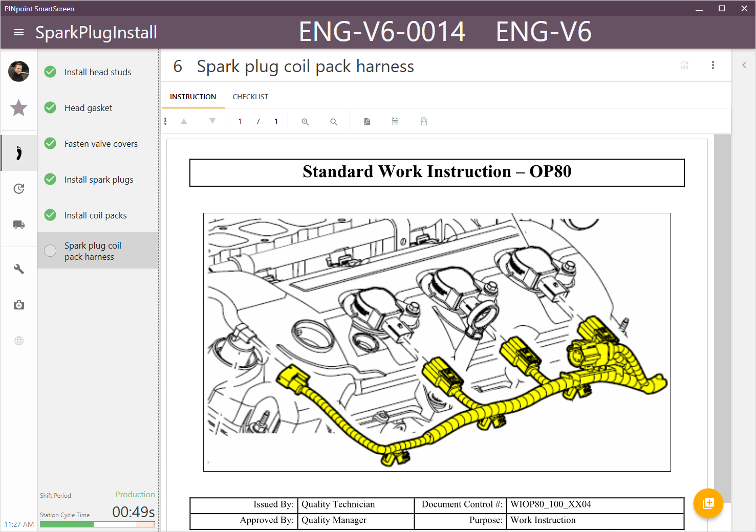
Task: Click the Production shift period label
Action: [135, 494]
